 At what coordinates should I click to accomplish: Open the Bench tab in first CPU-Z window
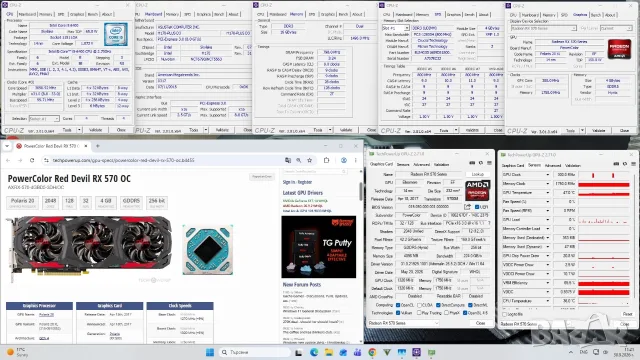pos(93,14)
